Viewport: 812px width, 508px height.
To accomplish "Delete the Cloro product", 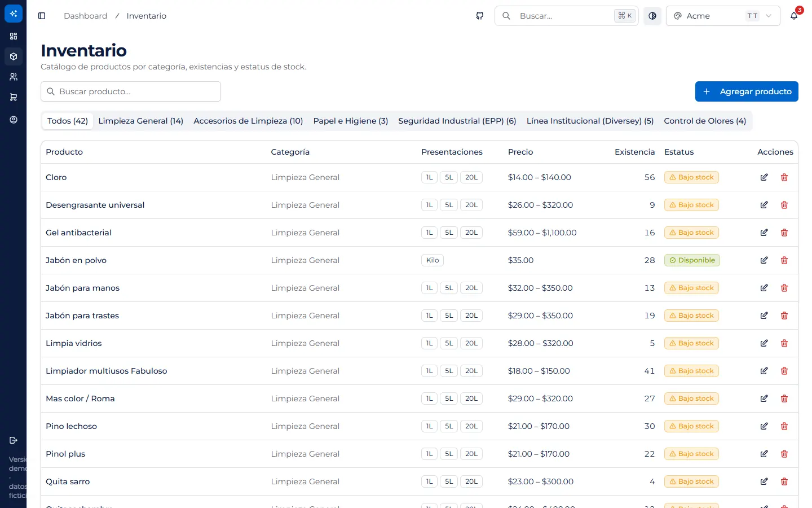I will coord(784,177).
